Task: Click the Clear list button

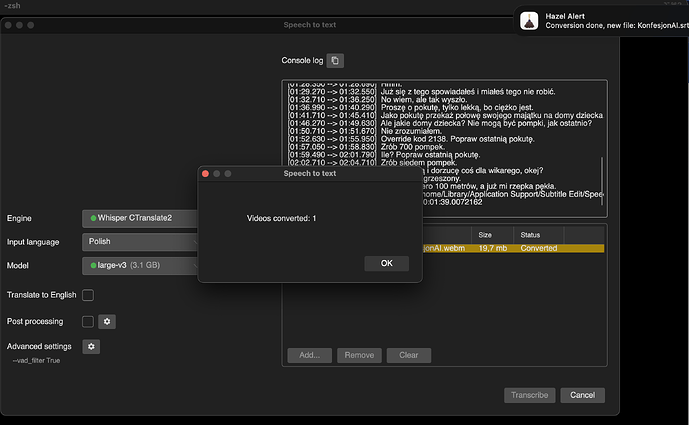Action: [409, 355]
